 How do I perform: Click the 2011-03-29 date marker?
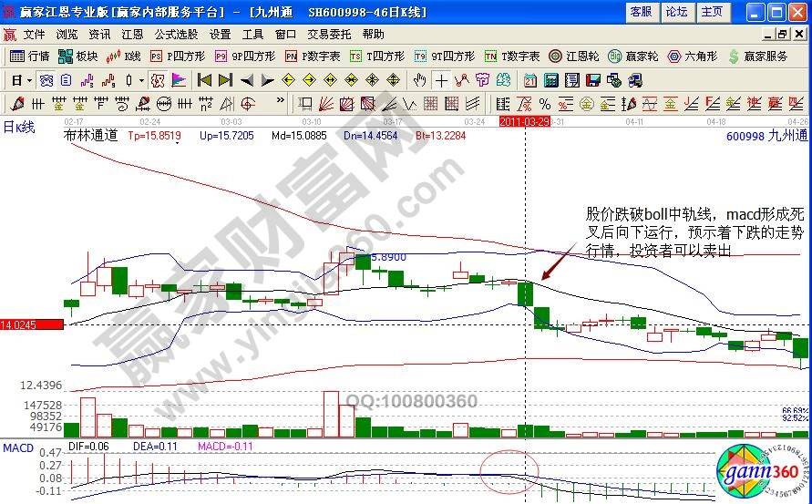(x=524, y=121)
